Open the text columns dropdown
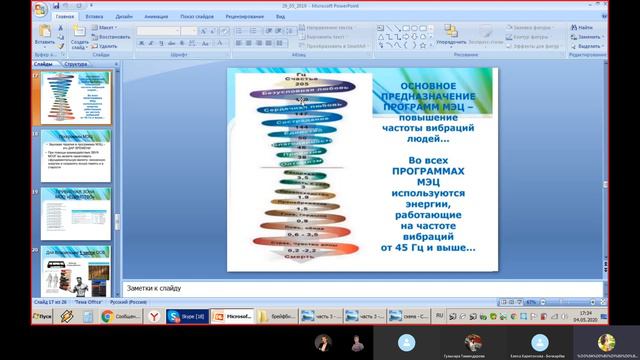Screen dimensions: 640x360 click(x=280, y=43)
